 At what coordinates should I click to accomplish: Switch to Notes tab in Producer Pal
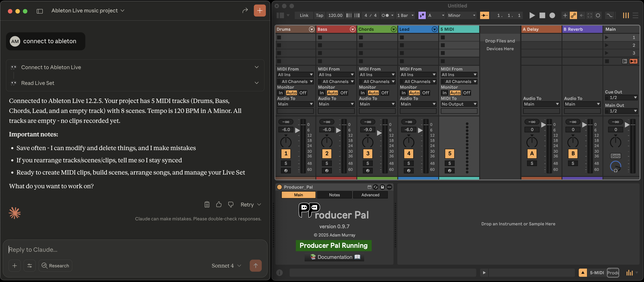[x=334, y=195]
